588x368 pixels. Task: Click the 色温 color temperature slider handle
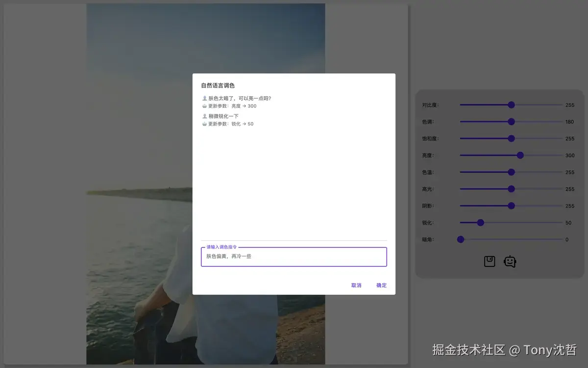click(x=512, y=172)
